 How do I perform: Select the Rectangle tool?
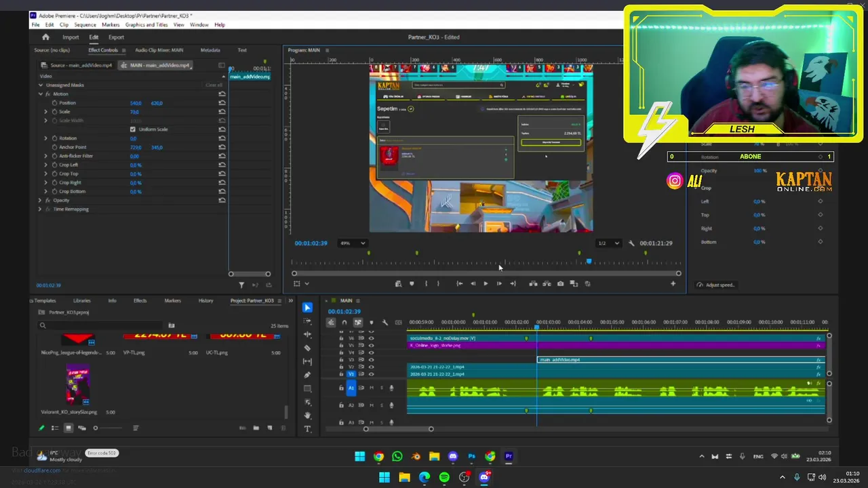click(307, 388)
